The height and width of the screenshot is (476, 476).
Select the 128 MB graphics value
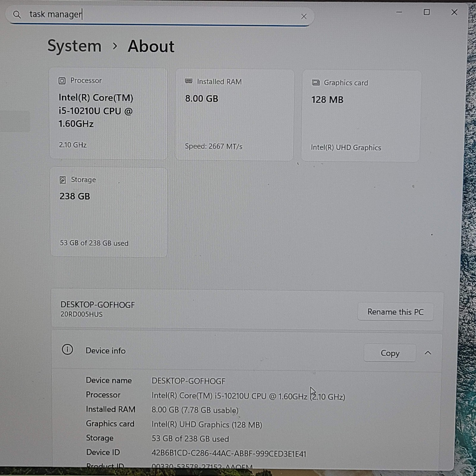[x=327, y=100]
